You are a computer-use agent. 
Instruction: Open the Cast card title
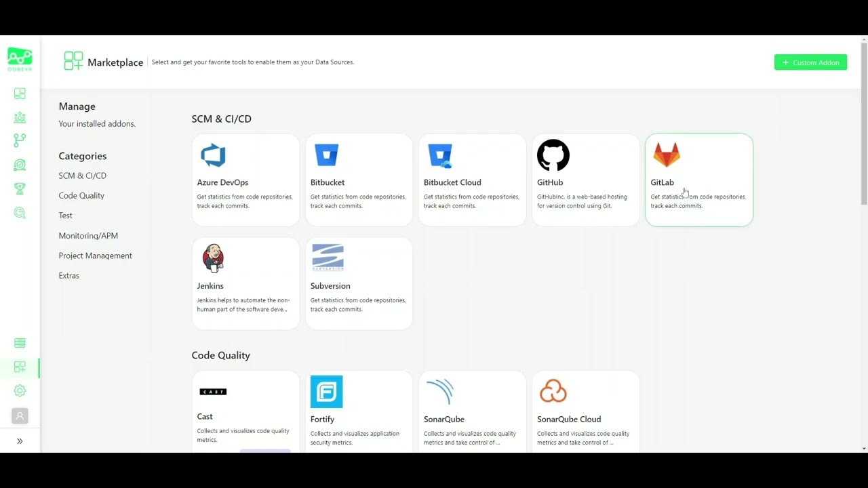coord(205,417)
